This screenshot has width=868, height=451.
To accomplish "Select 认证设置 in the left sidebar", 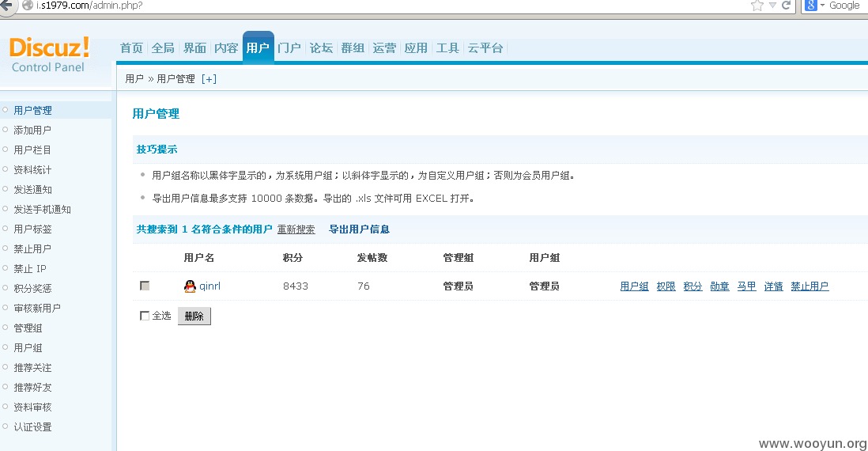I will (x=32, y=427).
